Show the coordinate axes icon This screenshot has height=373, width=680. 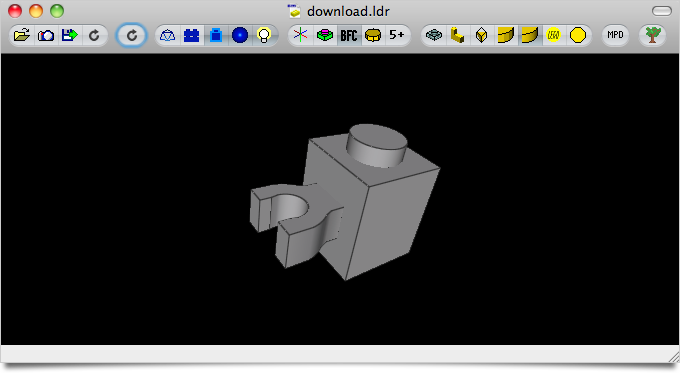(300, 35)
